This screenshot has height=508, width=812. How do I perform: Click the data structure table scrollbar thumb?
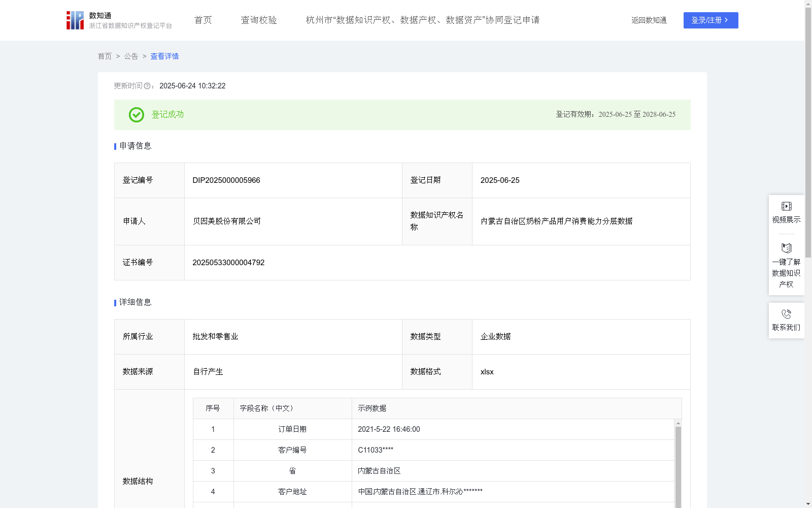pyautogui.click(x=678, y=467)
